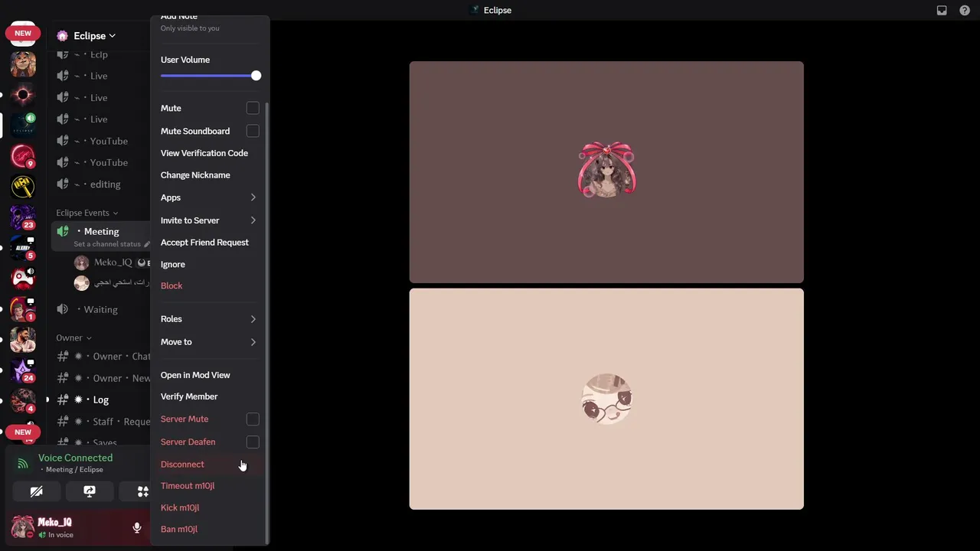Open the server icon with 5 badge

point(23,248)
